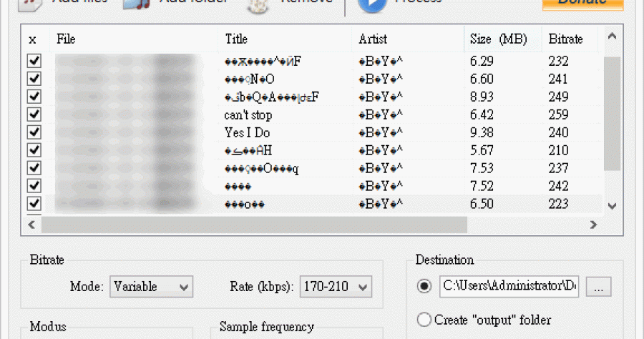644x339 pixels.
Task: Select the "can't stop" title cell
Action: tap(248, 115)
